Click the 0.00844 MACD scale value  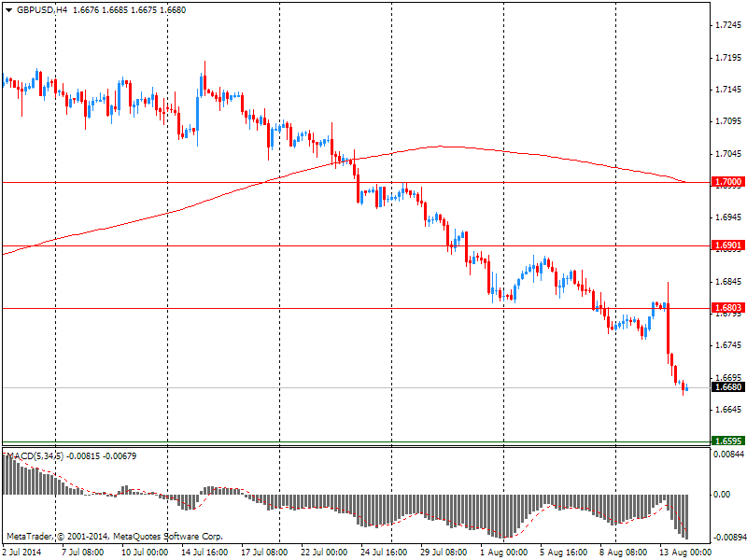728,455
